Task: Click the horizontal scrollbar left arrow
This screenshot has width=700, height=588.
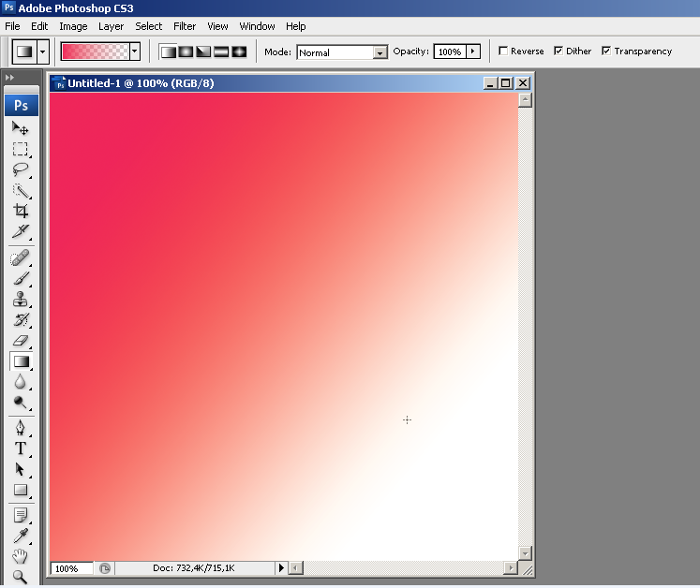Action: (x=295, y=568)
